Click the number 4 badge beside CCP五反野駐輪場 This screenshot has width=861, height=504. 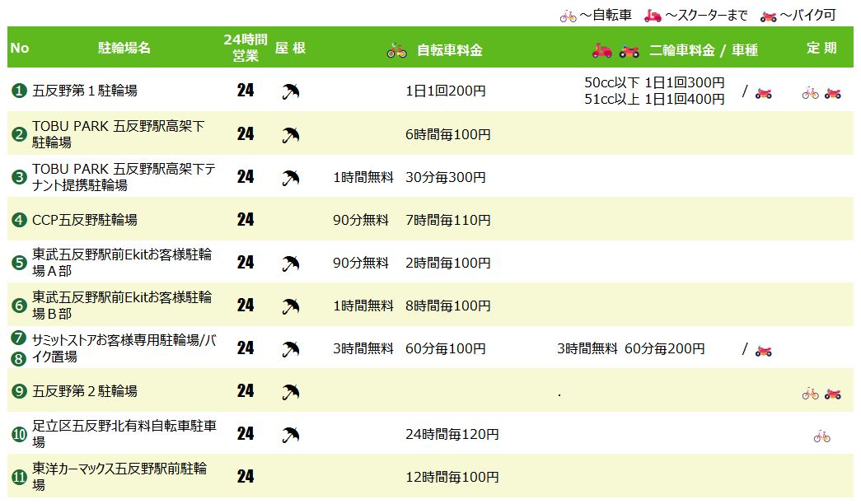pyautogui.click(x=20, y=220)
